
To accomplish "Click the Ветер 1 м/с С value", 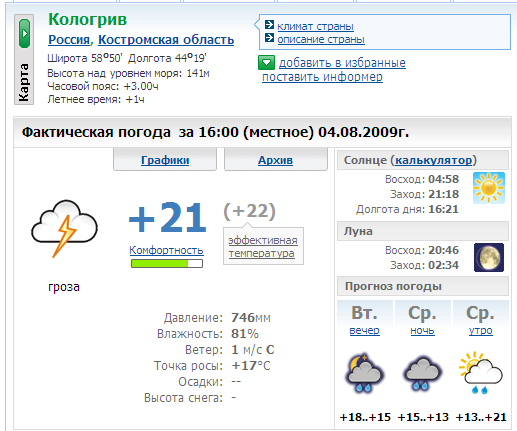I will 253,350.
